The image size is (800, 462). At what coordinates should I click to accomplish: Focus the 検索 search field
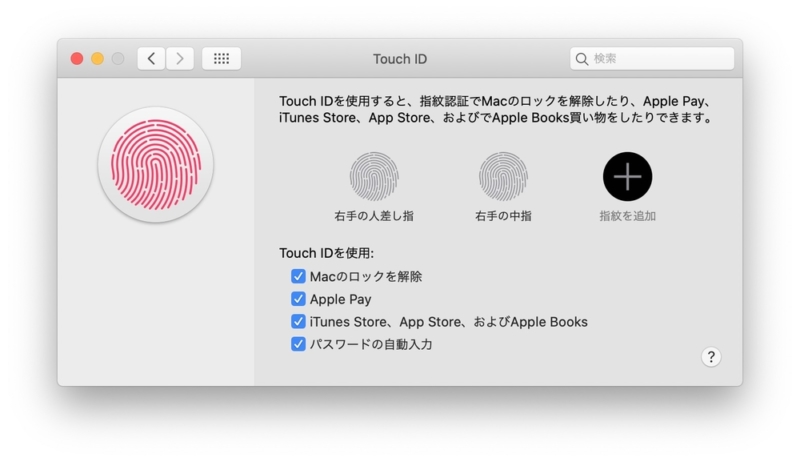point(652,59)
